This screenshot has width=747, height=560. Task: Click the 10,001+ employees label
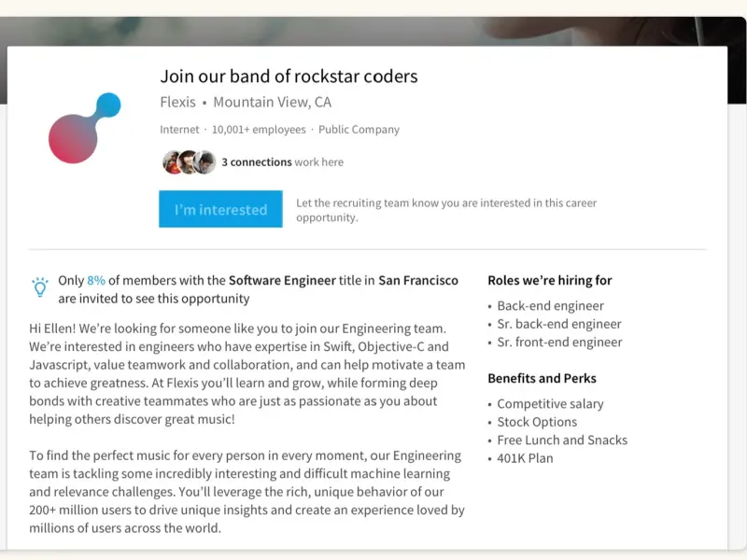coord(259,130)
